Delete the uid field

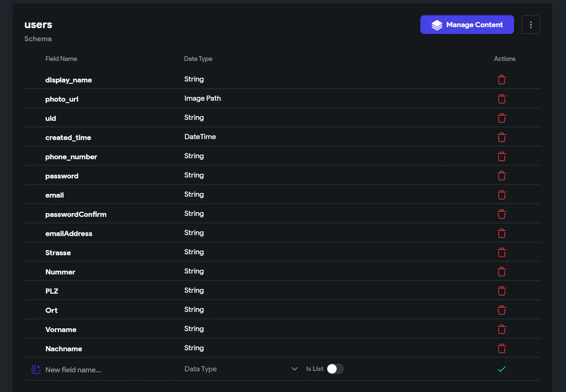click(x=501, y=118)
